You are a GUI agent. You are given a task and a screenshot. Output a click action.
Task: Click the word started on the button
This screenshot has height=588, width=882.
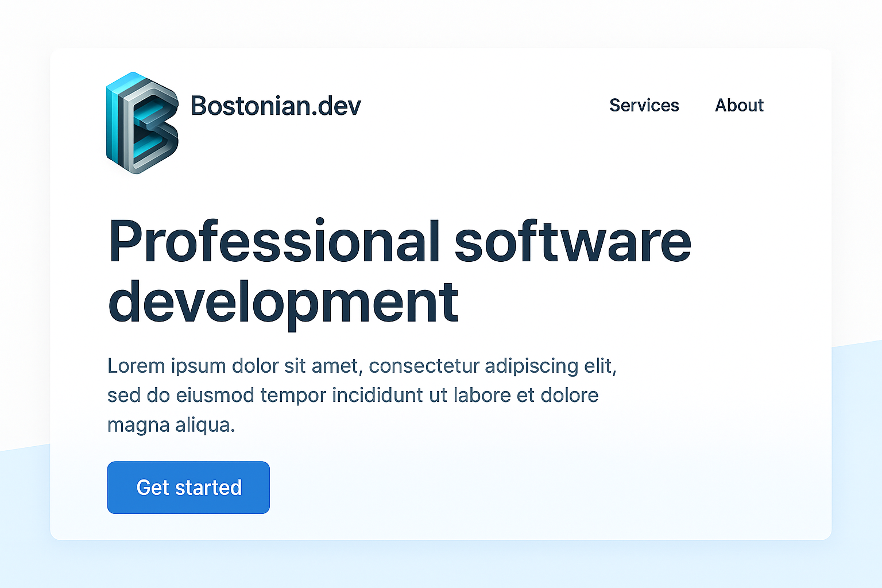[208, 488]
